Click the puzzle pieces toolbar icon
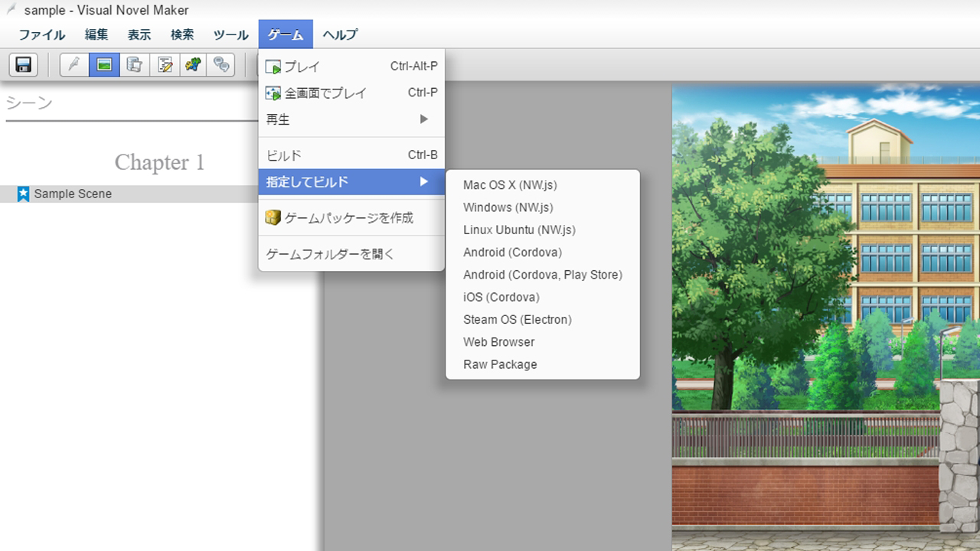This screenshot has height=551, width=980. tap(194, 64)
